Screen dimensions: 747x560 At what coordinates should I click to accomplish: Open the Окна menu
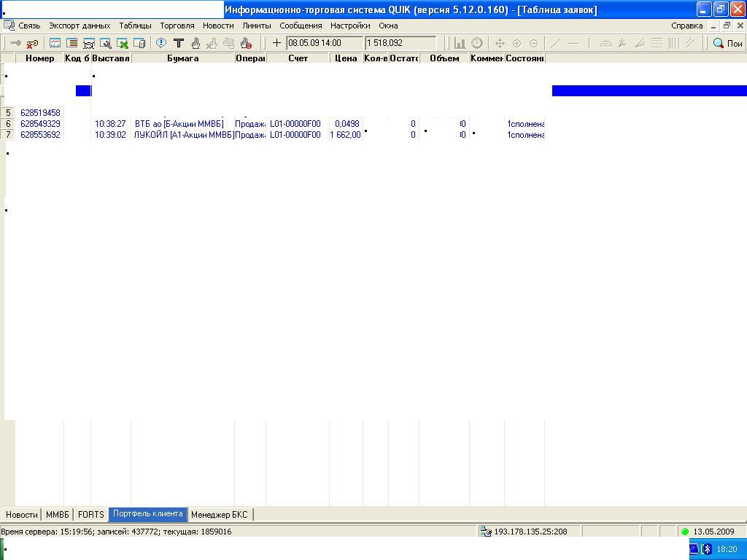[388, 26]
